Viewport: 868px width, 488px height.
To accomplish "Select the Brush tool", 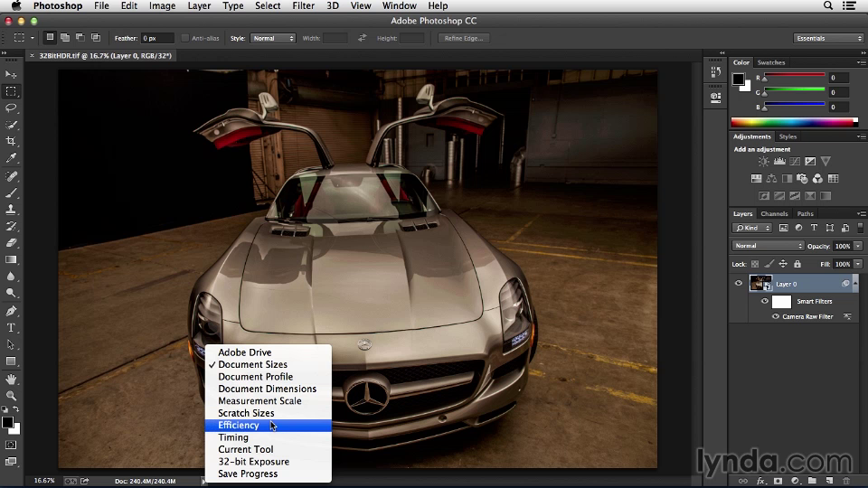I will click(11, 193).
